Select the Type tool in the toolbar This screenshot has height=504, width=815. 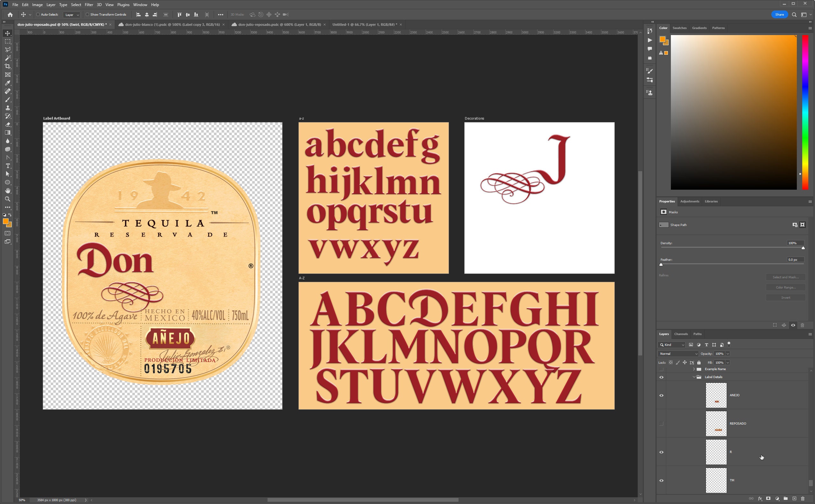7,166
